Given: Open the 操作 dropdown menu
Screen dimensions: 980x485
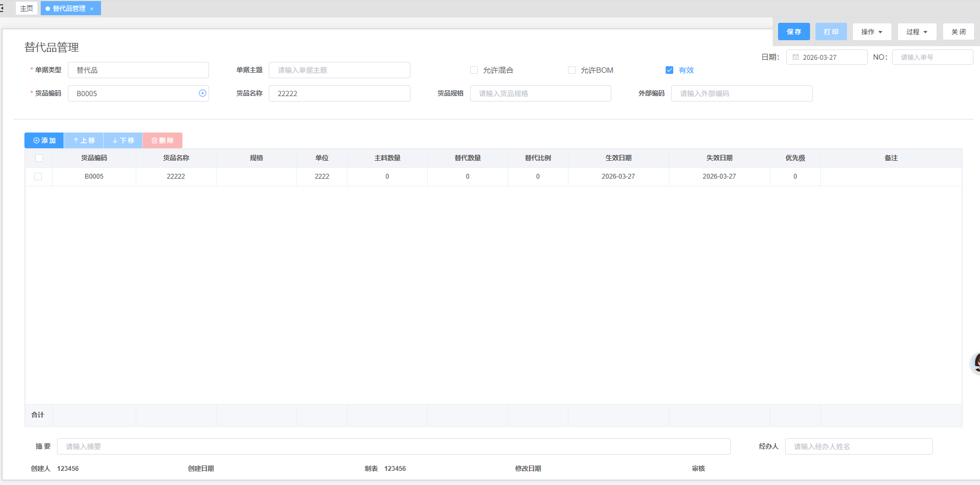Looking at the screenshot, I should point(871,32).
